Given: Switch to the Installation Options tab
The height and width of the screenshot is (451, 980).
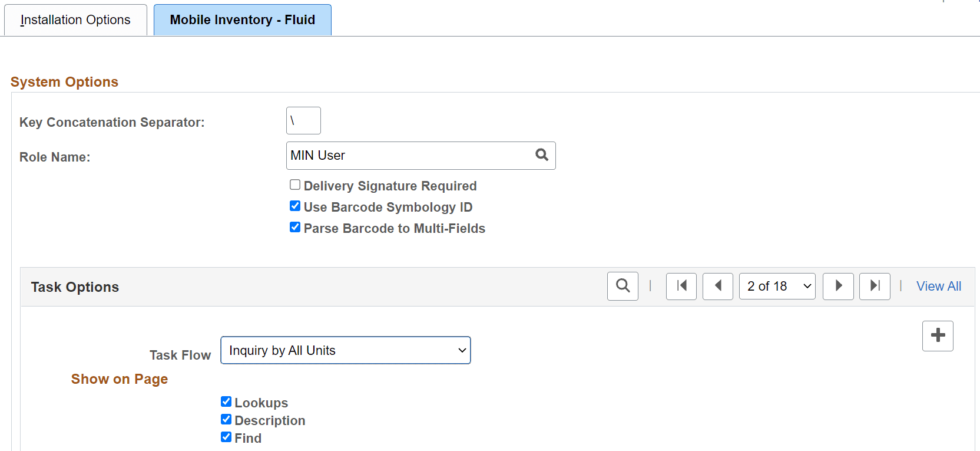Looking at the screenshot, I should pyautogui.click(x=75, y=19).
